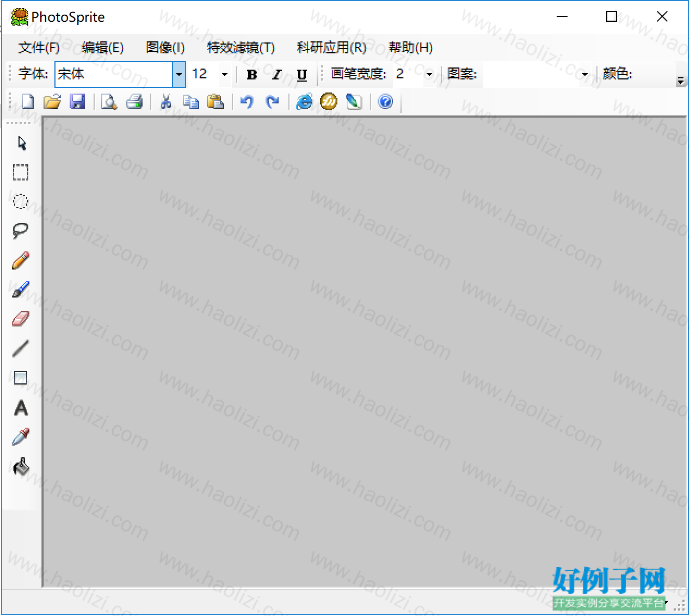The width and height of the screenshot is (690, 616).
Task: Copy the selection
Action: (190, 102)
